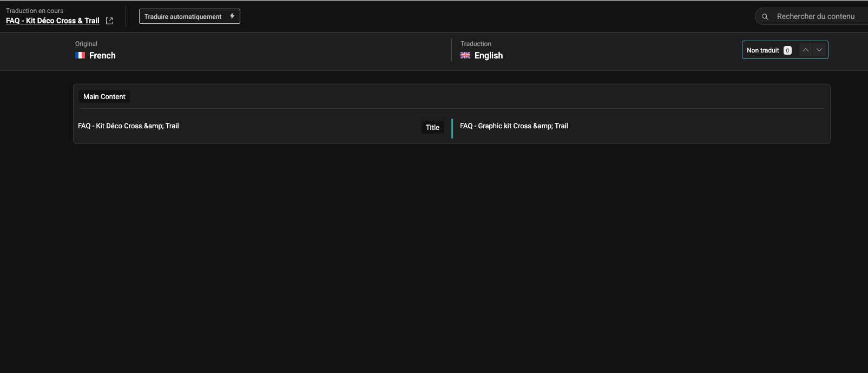The height and width of the screenshot is (373, 868).
Task: Click the 'Traduction en cours' header text
Action: (35, 11)
